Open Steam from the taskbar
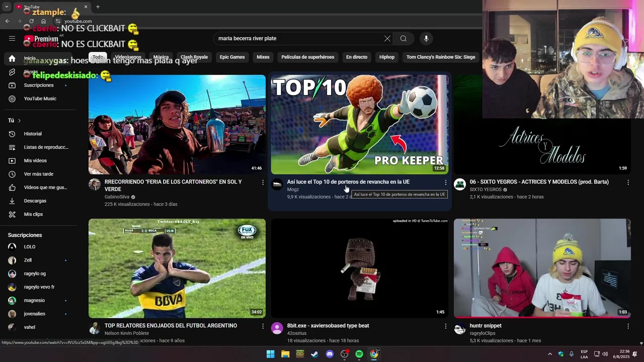This screenshot has width=644, height=362. pyautogui.click(x=315, y=354)
